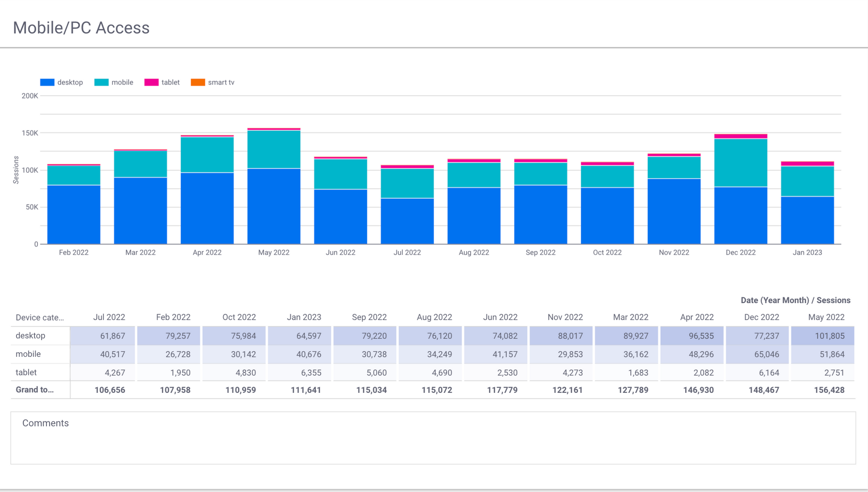Select the mobile row label in table
Viewport: 868px width, 492px height.
pyautogui.click(x=28, y=354)
